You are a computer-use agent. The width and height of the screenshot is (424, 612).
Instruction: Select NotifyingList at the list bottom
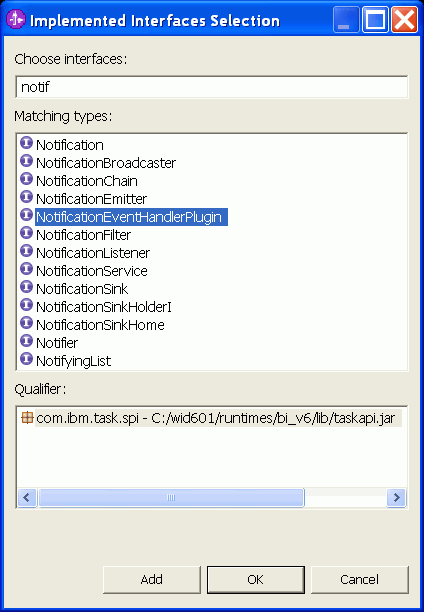[x=73, y=361]
